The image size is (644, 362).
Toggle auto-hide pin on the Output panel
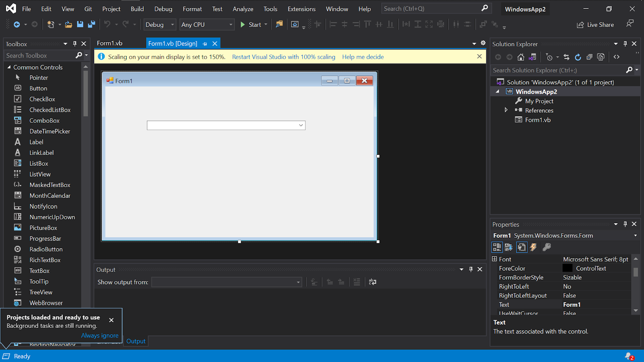click(471, 269)
